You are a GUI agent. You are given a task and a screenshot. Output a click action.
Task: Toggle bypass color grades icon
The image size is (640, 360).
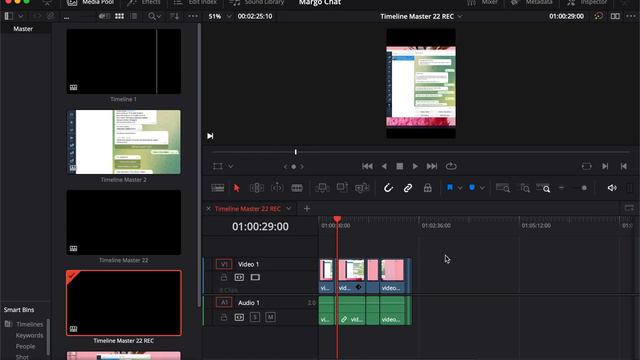[x=598, y=16]
